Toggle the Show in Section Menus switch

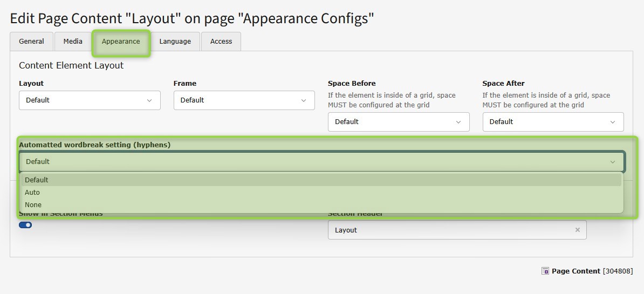click(x=25, y=225)
